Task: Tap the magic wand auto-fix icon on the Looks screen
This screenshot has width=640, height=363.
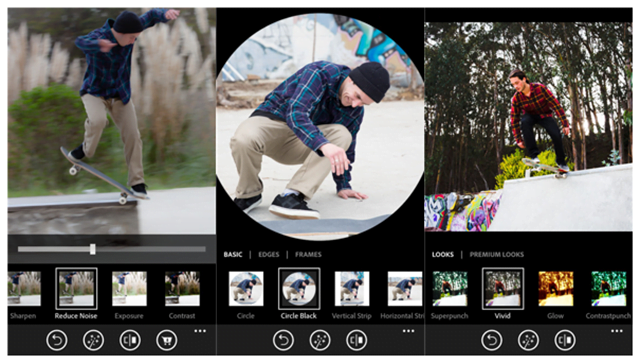Action: tap(528, 340)
